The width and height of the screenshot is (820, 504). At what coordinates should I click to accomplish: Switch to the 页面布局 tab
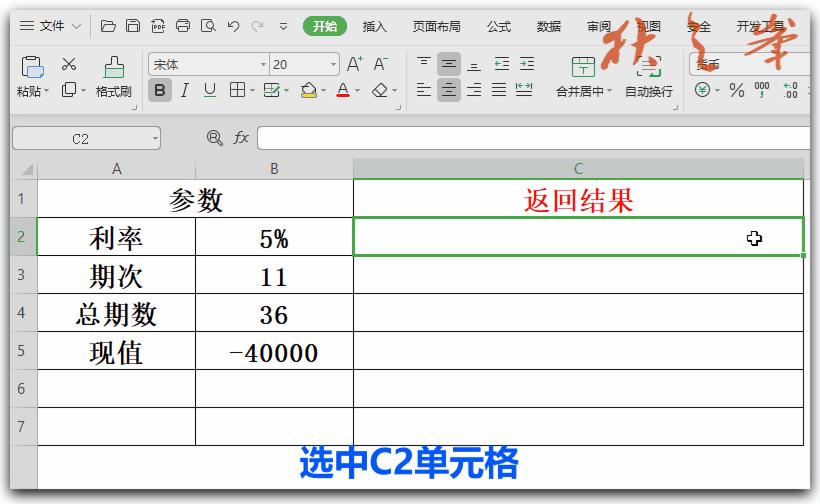436,26
